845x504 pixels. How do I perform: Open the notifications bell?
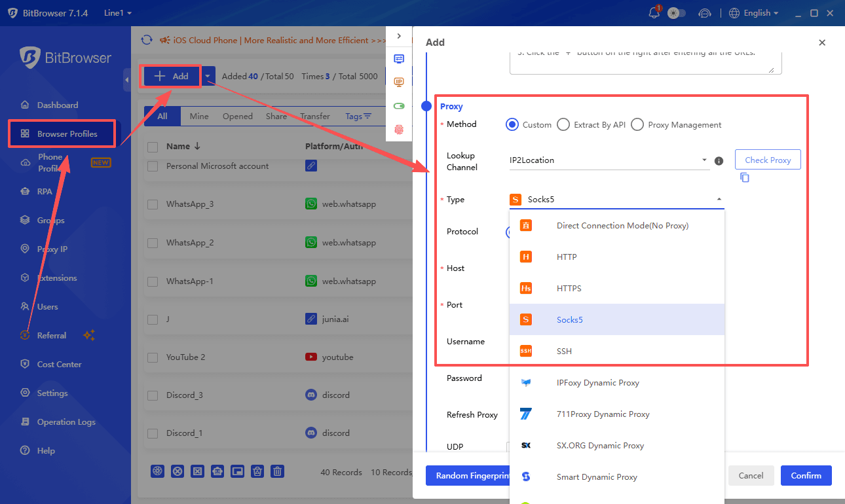(654, 12)
